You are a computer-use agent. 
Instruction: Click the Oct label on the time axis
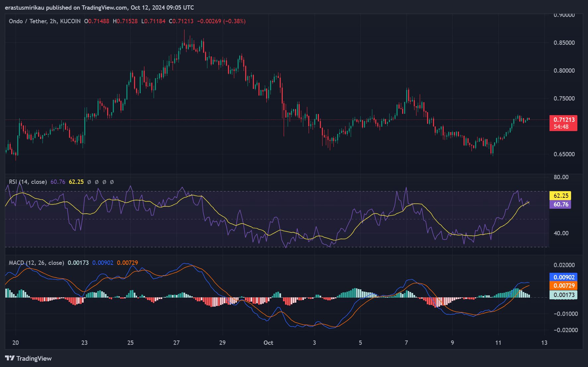pos(268,343)
